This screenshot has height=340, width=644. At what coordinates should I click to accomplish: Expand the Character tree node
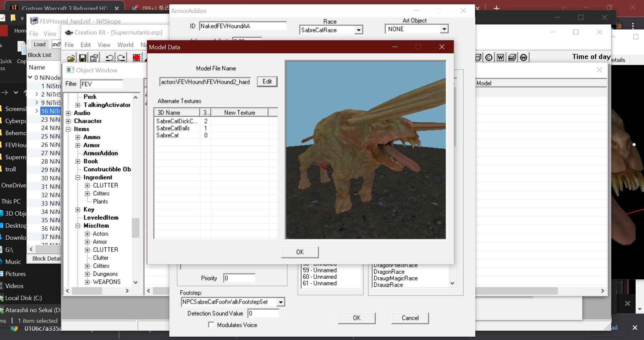tap(68, 121)
